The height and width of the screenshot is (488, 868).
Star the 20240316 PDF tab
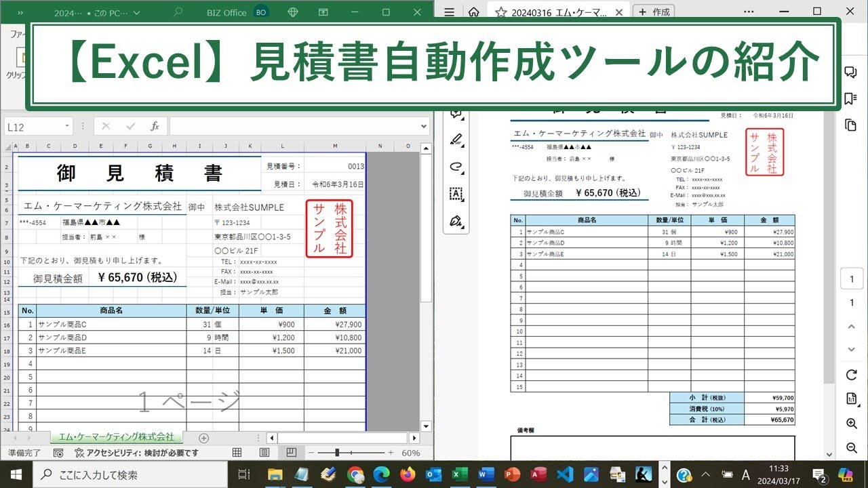(500, 12)
